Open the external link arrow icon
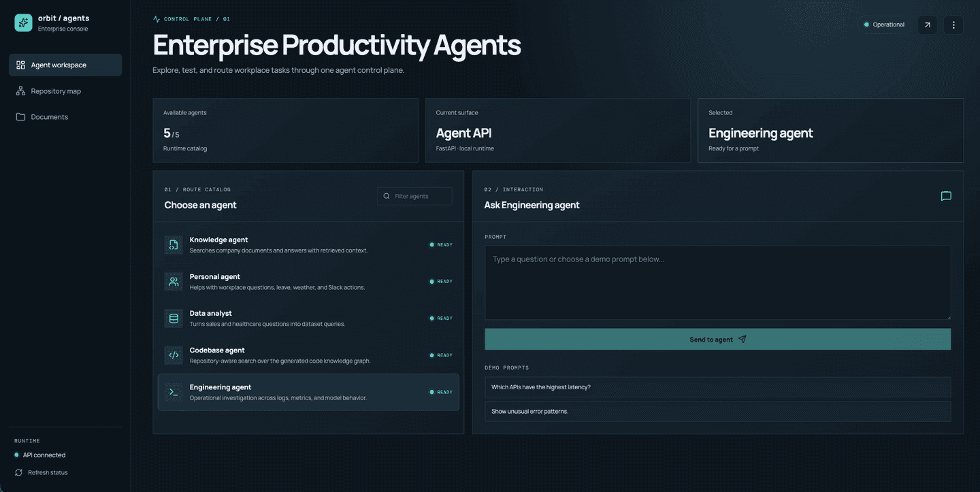The height and width of the screenshot is (492, 980). (927, 25)
